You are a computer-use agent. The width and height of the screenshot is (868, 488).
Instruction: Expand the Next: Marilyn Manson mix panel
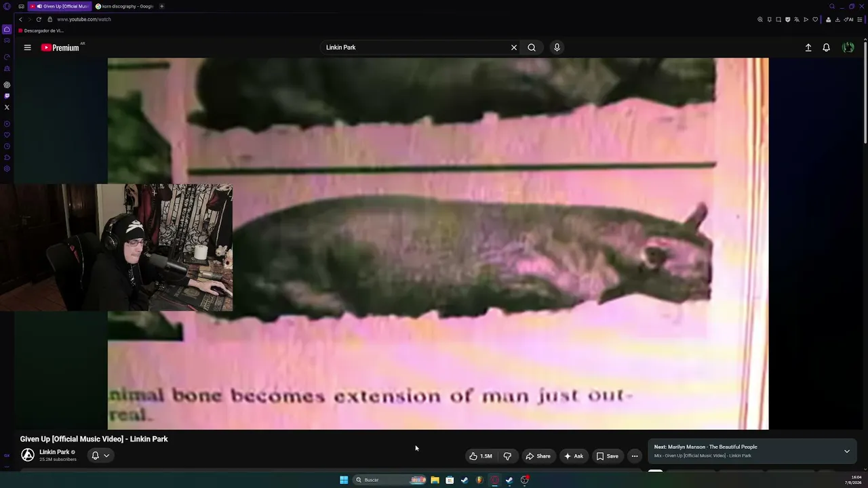pyautogui.click(x=847, y=451)
